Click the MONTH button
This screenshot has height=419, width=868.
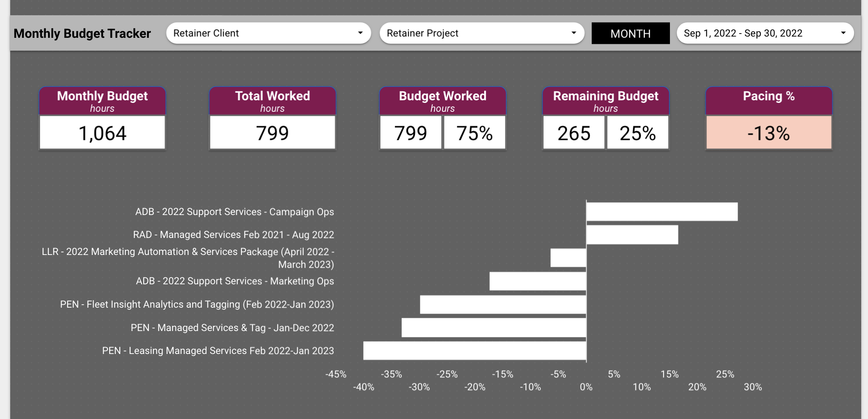630,33
